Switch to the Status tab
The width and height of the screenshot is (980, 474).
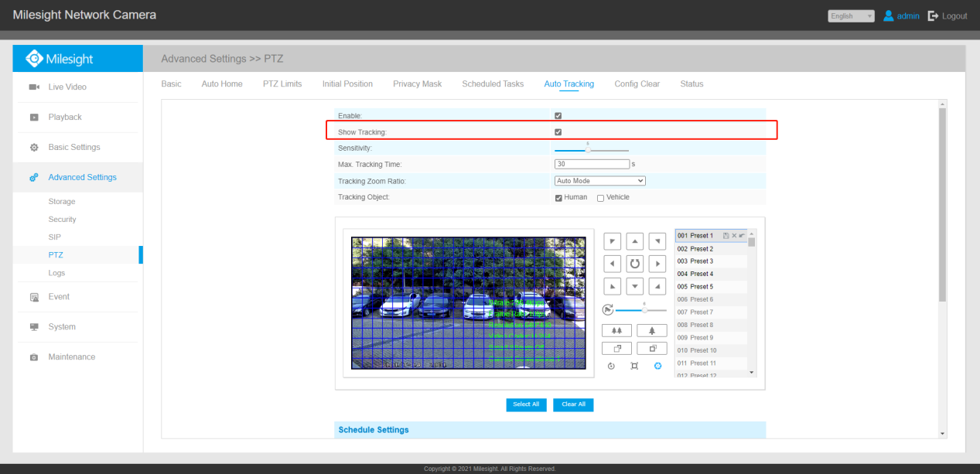[692, 84]
